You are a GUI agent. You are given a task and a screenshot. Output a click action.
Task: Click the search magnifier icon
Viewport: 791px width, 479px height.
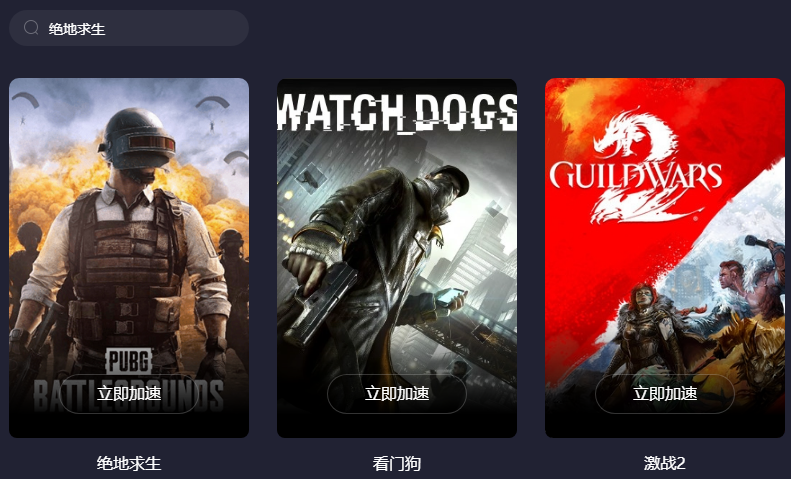pos(31,28)
